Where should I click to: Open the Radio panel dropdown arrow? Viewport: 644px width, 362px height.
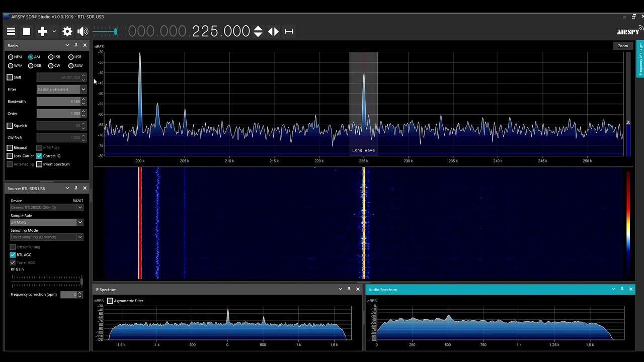[67, 45]
